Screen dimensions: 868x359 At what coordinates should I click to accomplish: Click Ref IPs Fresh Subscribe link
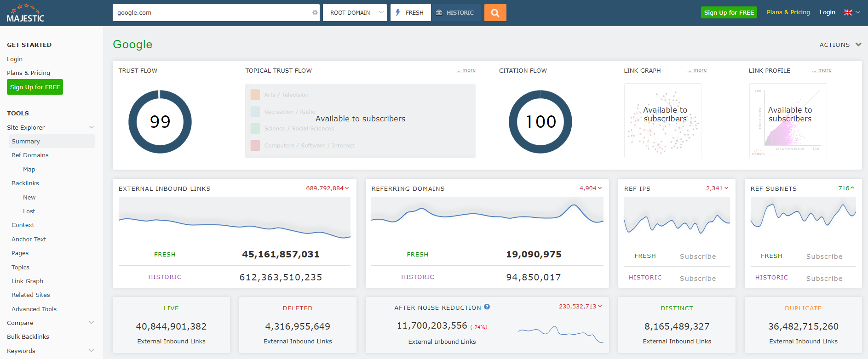pyautogui.click(x=698, y=256)
